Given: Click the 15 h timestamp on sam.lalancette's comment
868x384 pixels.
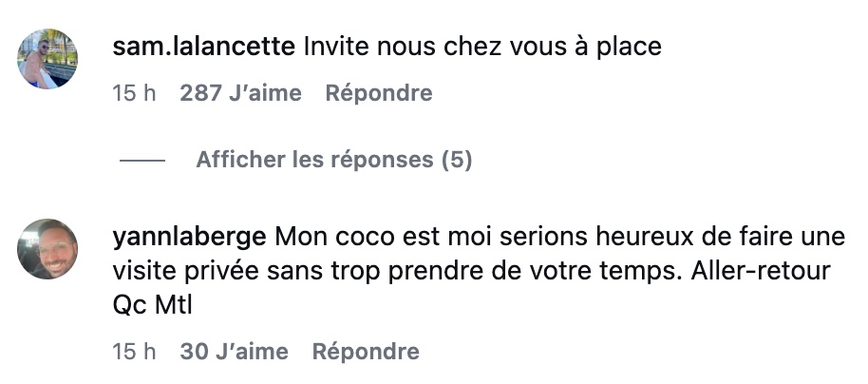Looking at the screenshot, I should coord(134,93).
